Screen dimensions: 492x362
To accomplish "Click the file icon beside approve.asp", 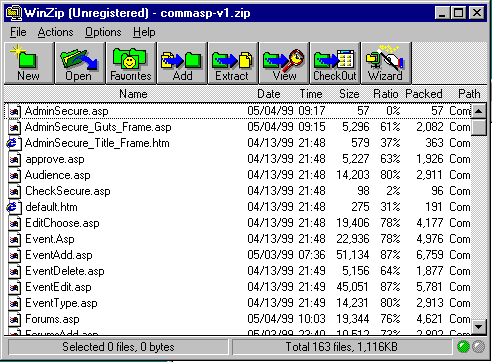I will pos(14,159).
